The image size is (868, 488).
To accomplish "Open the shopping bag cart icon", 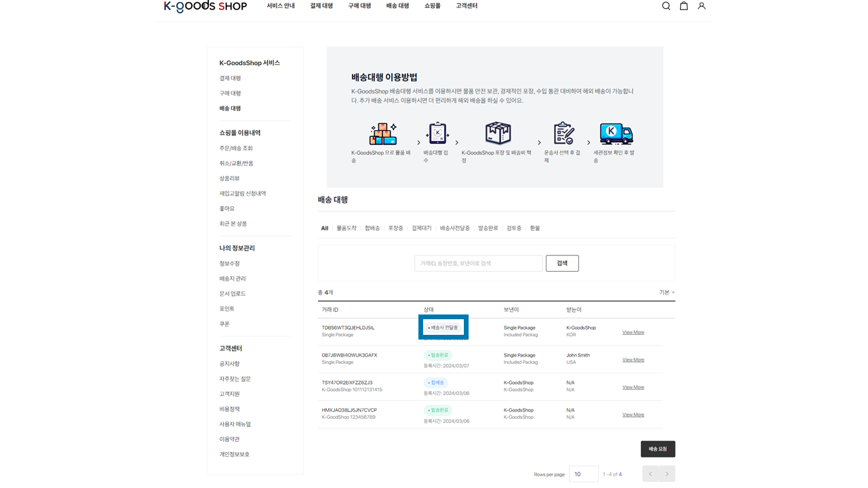I will click(684, 6).
